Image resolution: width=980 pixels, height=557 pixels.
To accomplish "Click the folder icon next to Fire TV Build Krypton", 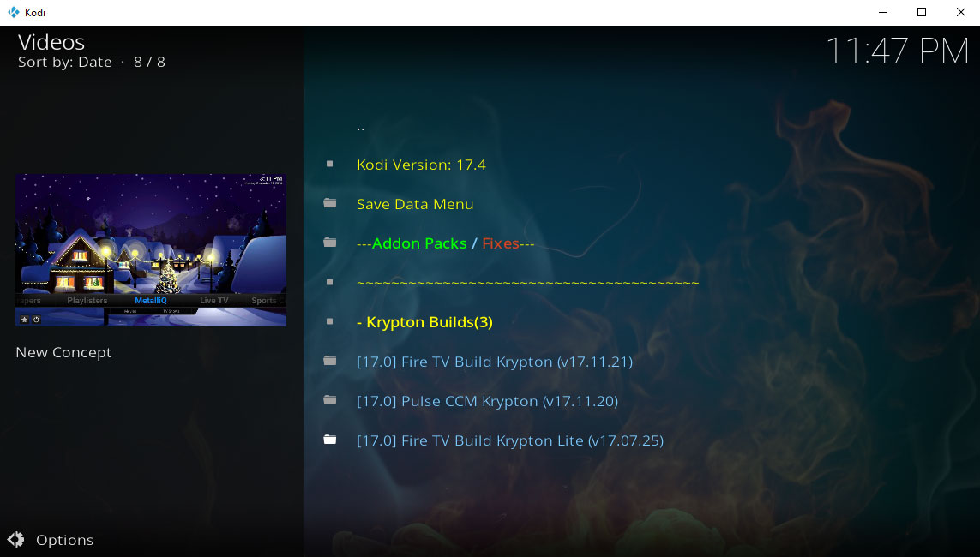I will click(330, 361).
